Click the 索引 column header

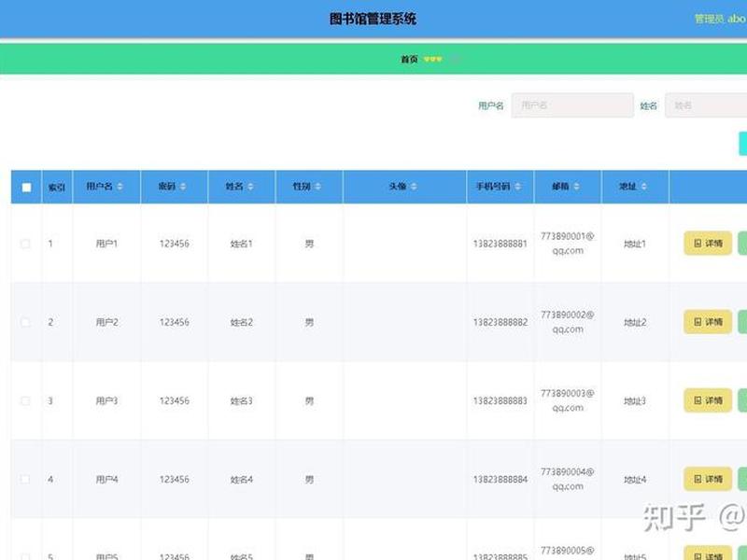56,188
